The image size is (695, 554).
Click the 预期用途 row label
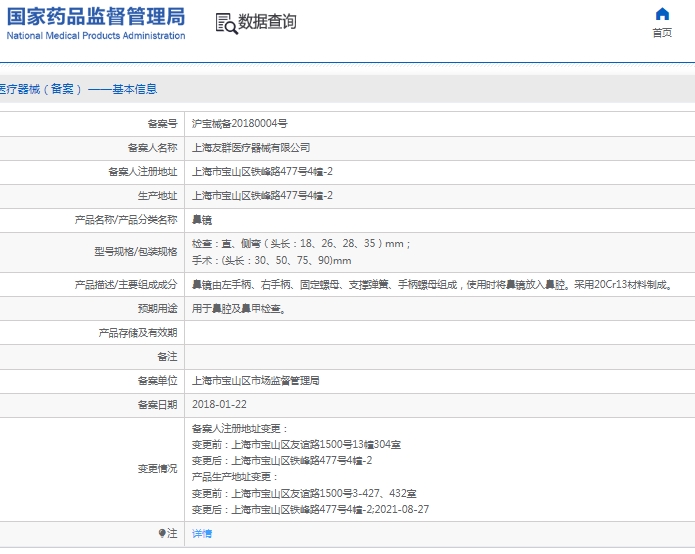(157, 308)
